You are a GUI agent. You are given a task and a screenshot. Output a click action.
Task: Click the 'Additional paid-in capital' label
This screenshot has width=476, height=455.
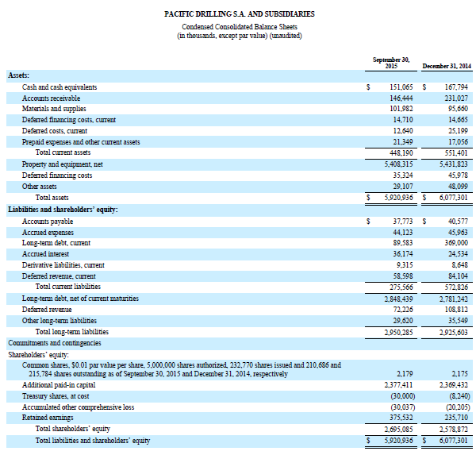pyautogui.click(x=59, y=385)
